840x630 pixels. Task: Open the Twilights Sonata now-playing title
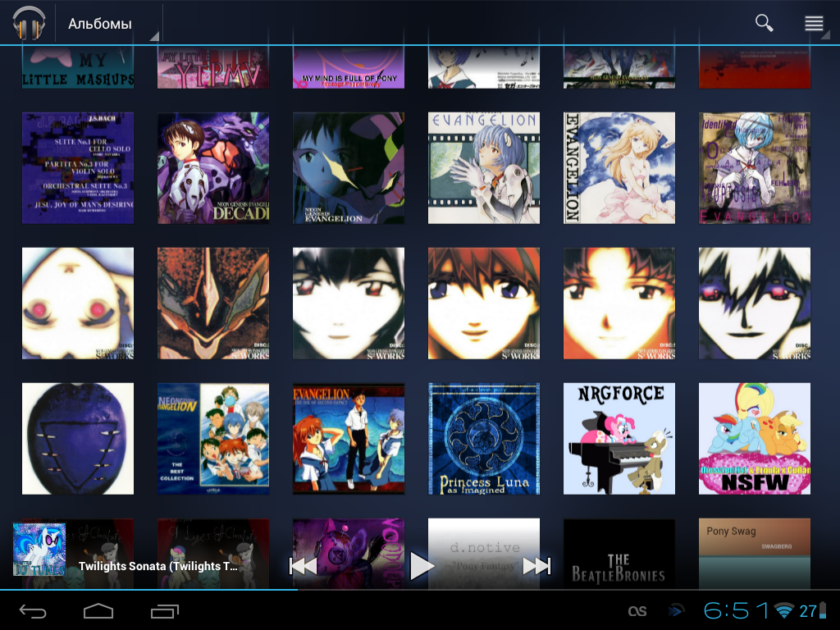pyautogui.click(x=158, y=566)
